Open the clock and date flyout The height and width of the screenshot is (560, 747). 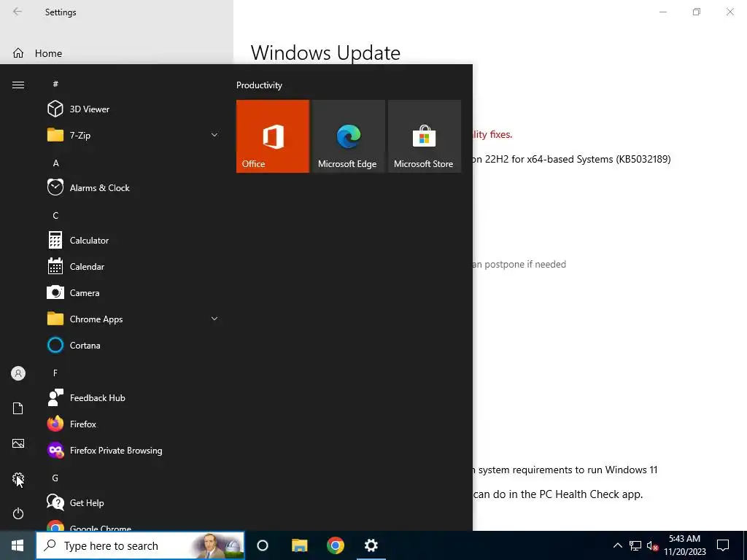coord(684,545)
